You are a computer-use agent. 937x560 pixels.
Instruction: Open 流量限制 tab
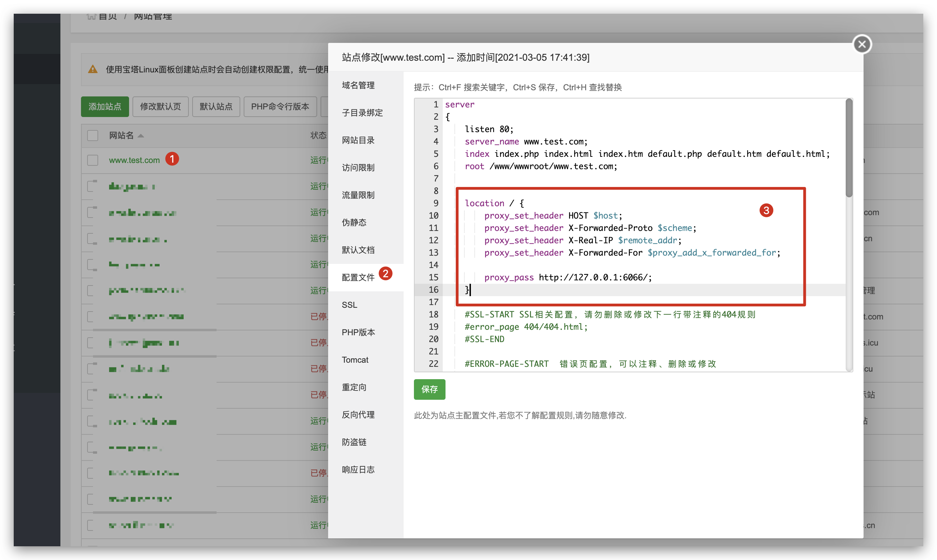[365, 195]
